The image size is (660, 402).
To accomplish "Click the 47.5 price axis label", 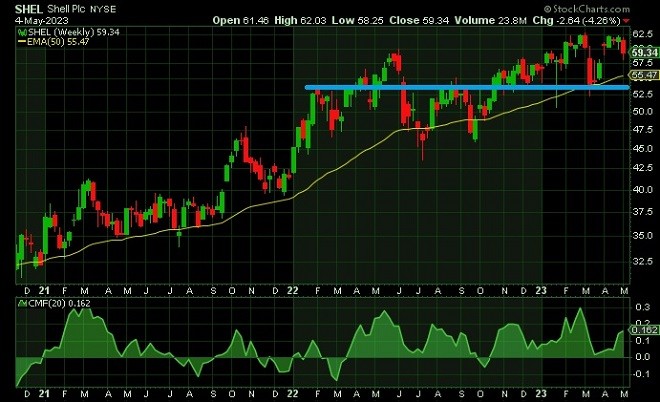I will tap(643, 130).
